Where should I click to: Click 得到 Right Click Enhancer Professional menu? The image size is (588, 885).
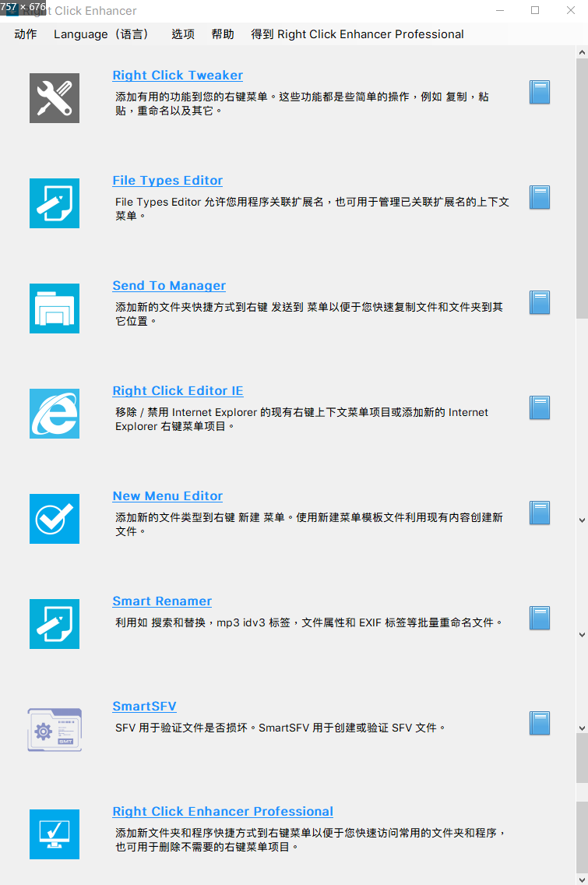click(357, 33)
